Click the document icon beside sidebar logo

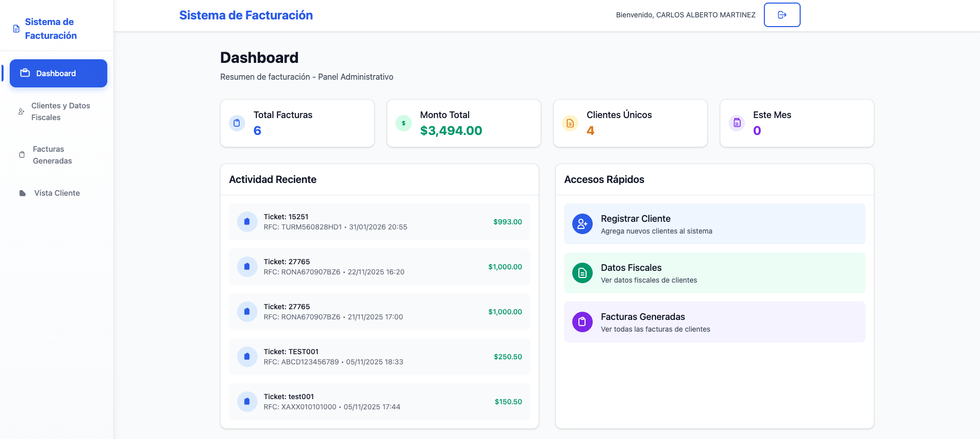coord(16,29)
